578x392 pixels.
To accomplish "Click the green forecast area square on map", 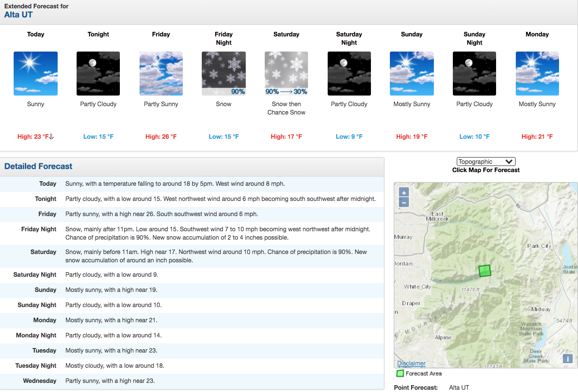I will [485, 271].
